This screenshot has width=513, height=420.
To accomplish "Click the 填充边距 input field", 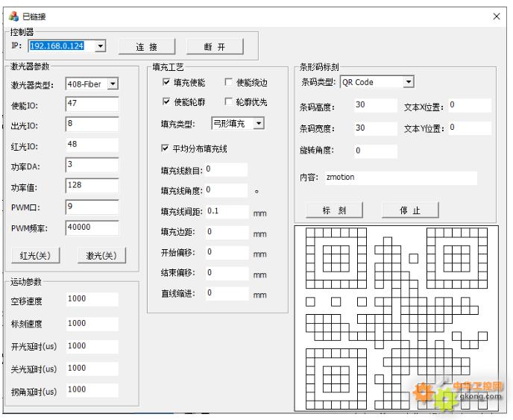I will pos(227,233).
